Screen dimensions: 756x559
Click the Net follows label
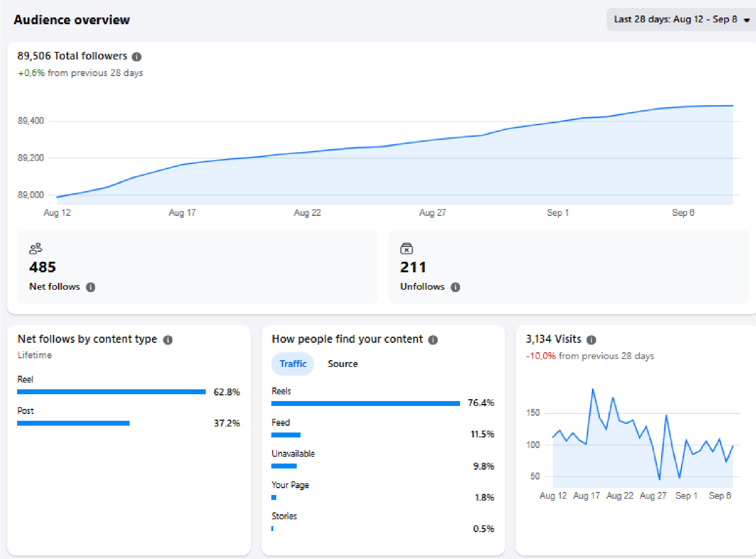pyautogui.click(x=55, y=287)
